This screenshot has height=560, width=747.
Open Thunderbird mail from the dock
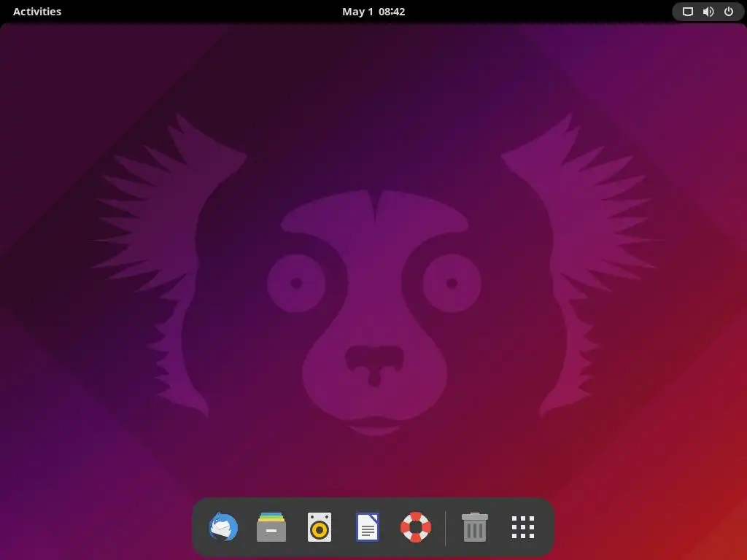click(223, 526)
